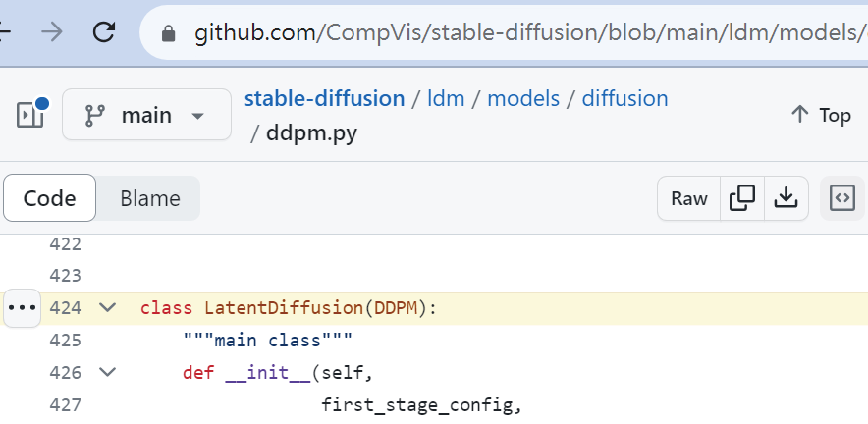Viewport: 868px width, 424px height.
Task: Open the Raw file view
Action: point(688,198)
